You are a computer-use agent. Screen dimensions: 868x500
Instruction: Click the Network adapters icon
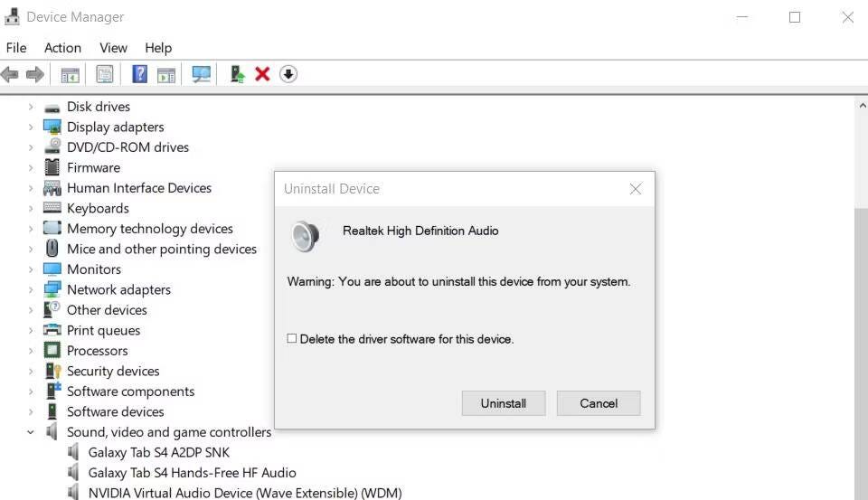click(x=52, y=289)
